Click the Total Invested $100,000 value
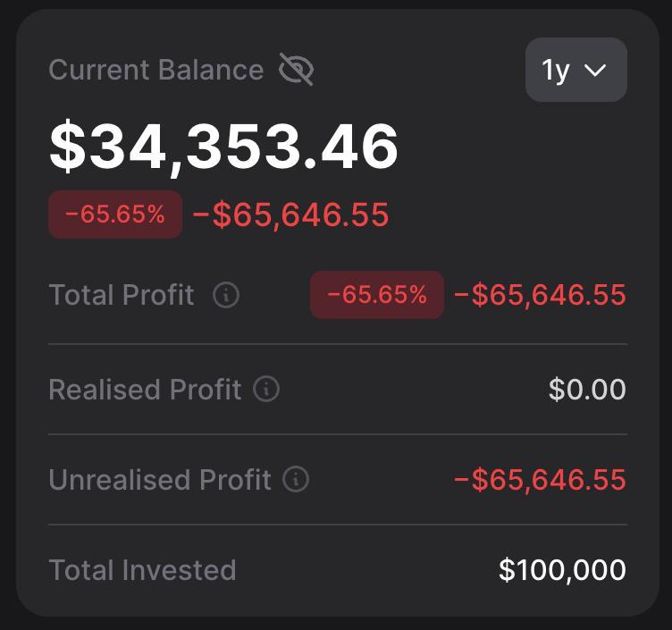The height and width of the screenshot is (630, 672). (x=562, y=570)
